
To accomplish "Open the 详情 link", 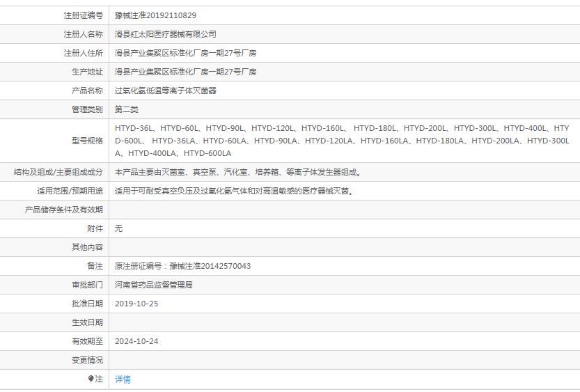I will (123, 379).
